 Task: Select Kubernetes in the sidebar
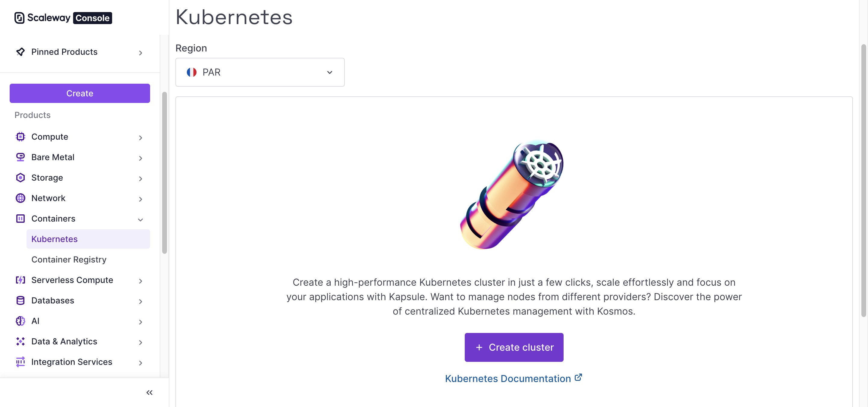tap(88, 239)
